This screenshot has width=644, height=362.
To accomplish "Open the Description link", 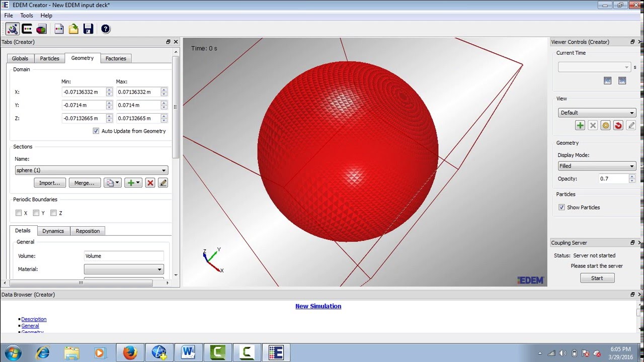I will pyautogui.click(x=34, y=319).
